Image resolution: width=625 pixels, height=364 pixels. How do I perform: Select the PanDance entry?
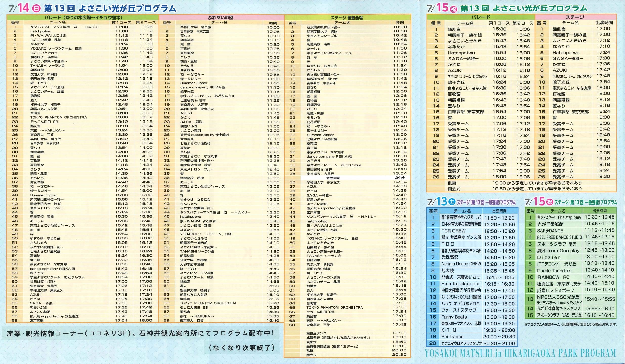pyautogui.click(x=452, y=337)
